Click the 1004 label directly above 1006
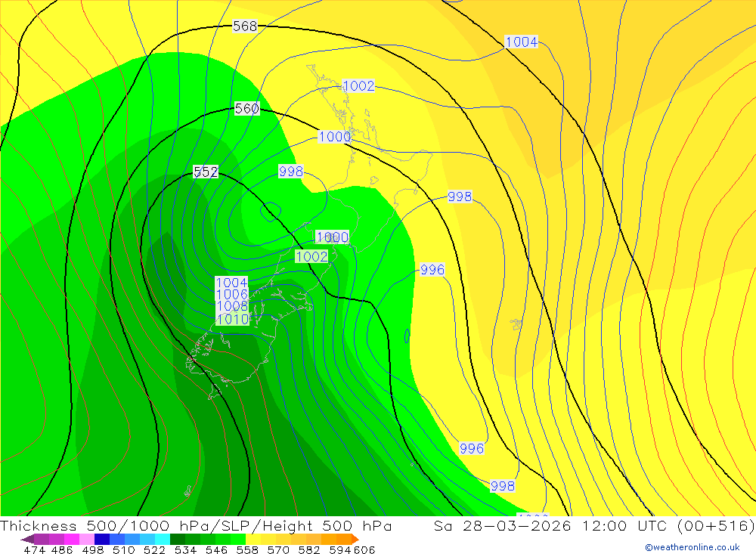Image resolution: width=756 pixels, height=554 pixels. click(232, 282)
